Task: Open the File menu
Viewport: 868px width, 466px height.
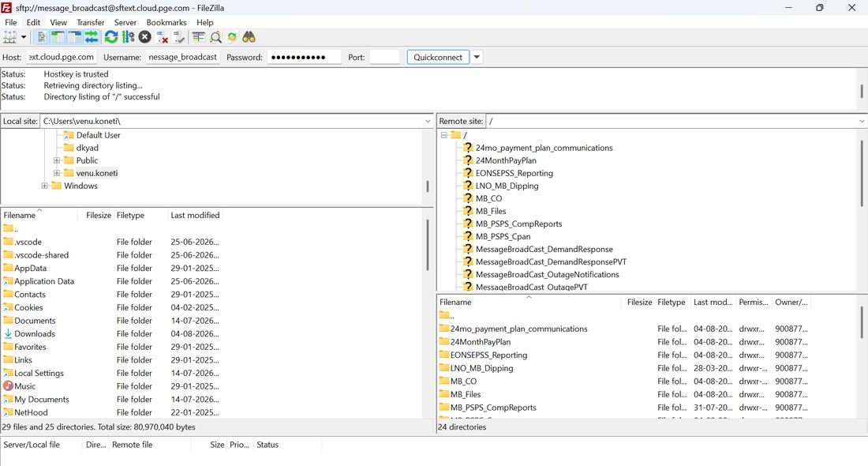Action: click(x=11, y=22)
